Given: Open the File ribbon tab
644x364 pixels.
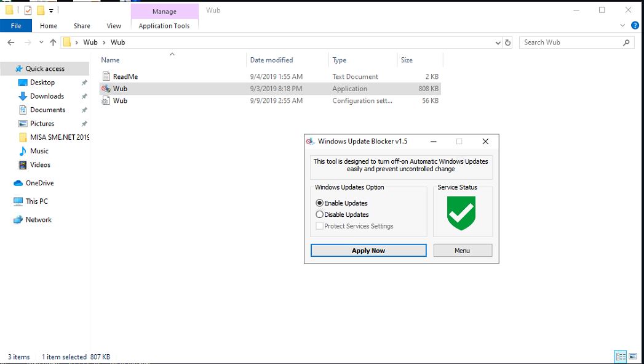Looking at the screenshot, I should click(16, 26).
